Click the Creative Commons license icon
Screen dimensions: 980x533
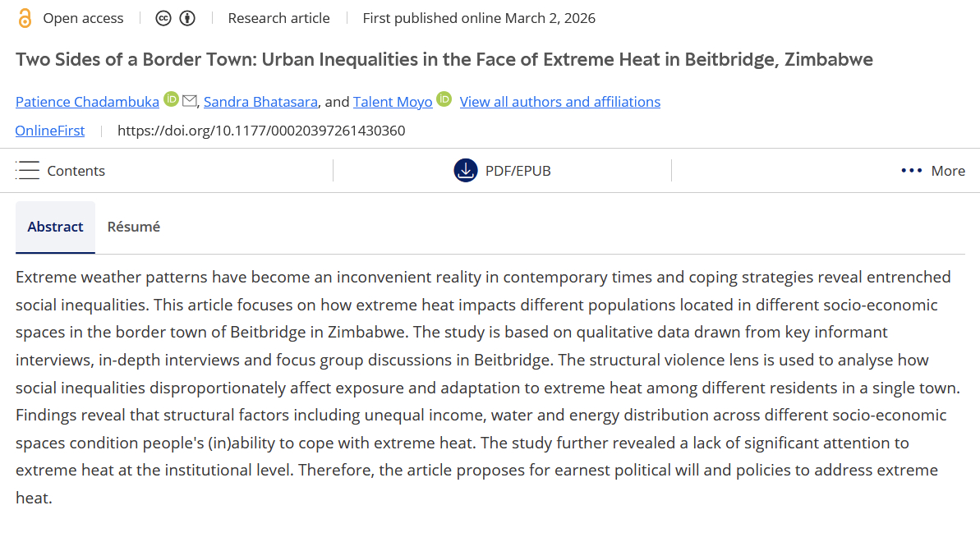163,18
